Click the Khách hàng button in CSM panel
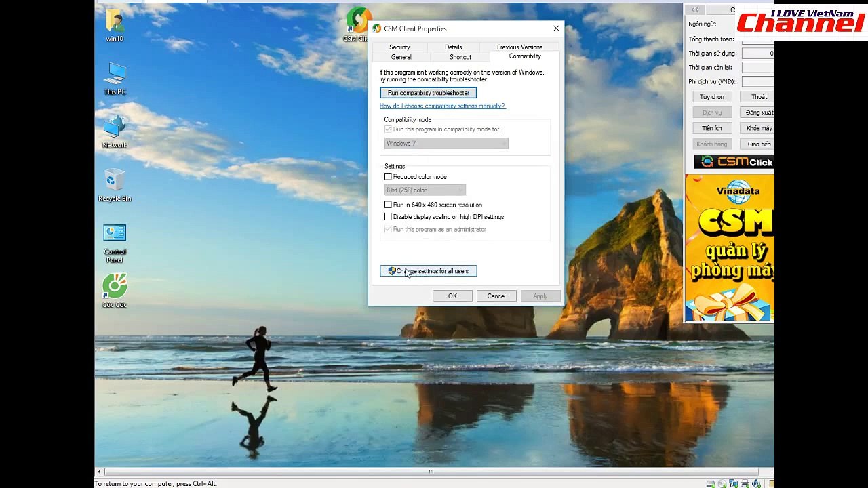 pyautogui.click(x=712, y=144)
